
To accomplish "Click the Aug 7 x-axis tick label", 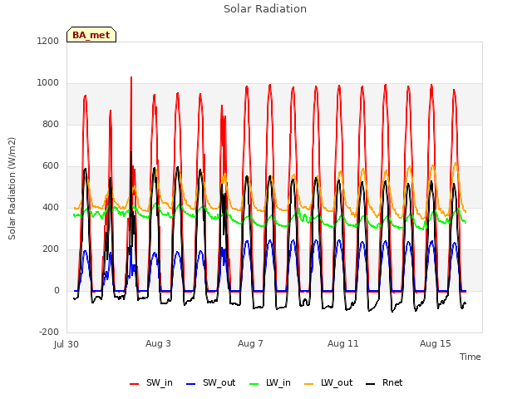I will coord(250,343).
